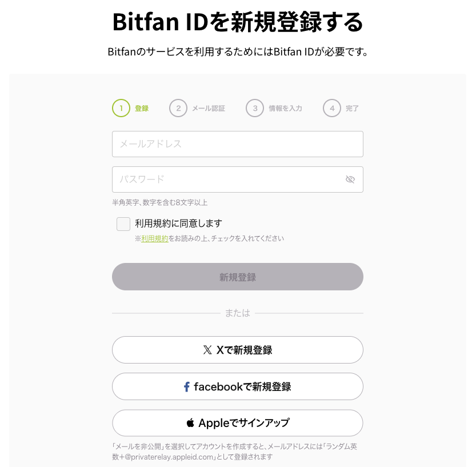
Task: Select the メール認証 step label
Action: pyautogui.click(x=209, y=108)
